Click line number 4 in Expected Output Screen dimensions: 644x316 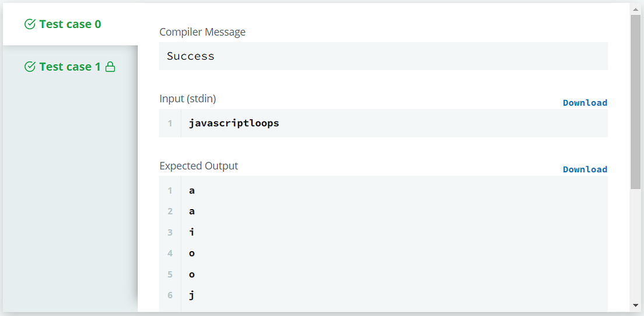[x=170, y=254]
